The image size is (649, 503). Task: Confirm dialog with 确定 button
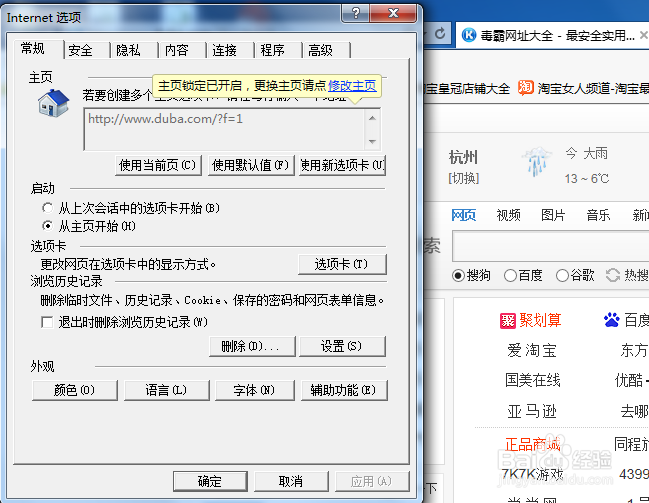tap(210, 481)
